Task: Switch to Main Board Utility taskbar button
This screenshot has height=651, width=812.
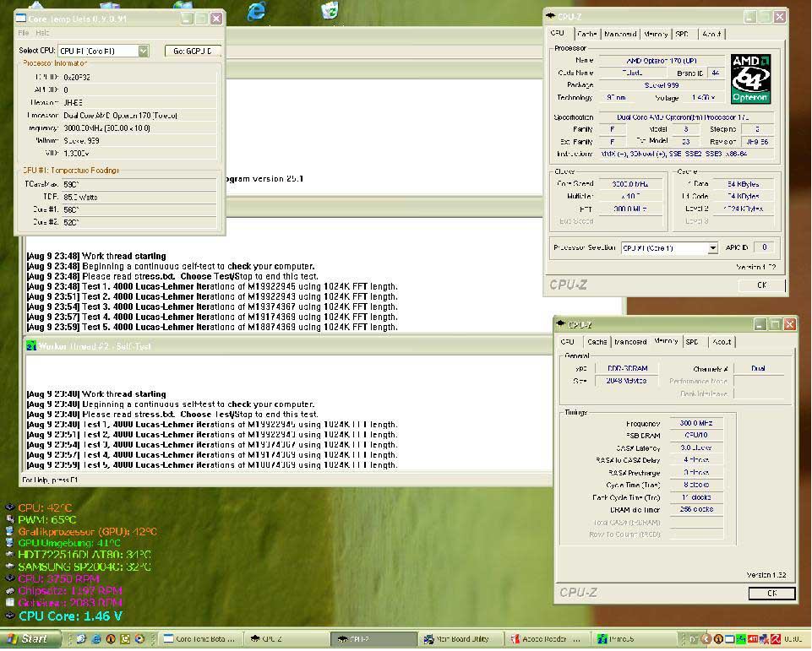Action: 460,639
